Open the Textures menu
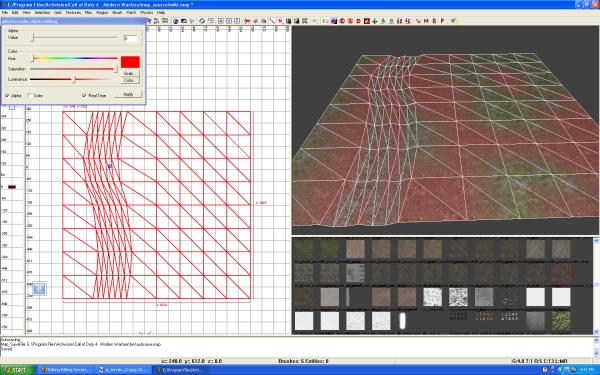The height and width of the screenshot is (375, 600). 73,13
